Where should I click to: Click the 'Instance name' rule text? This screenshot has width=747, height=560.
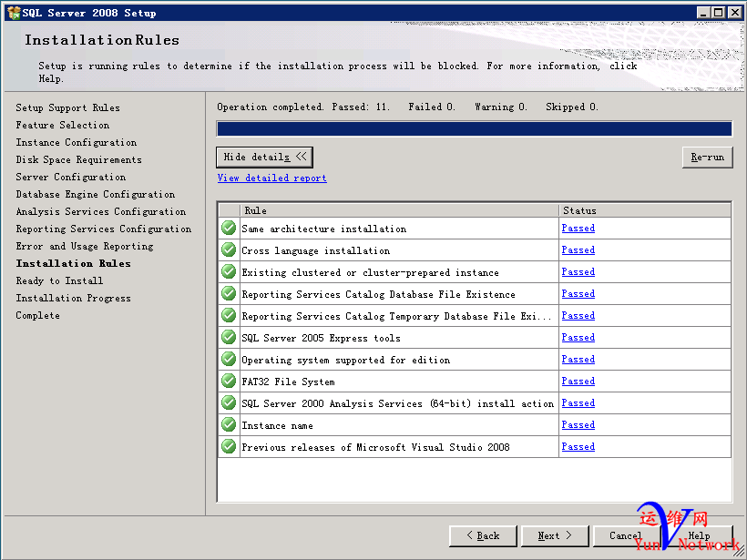click(277, 426)
